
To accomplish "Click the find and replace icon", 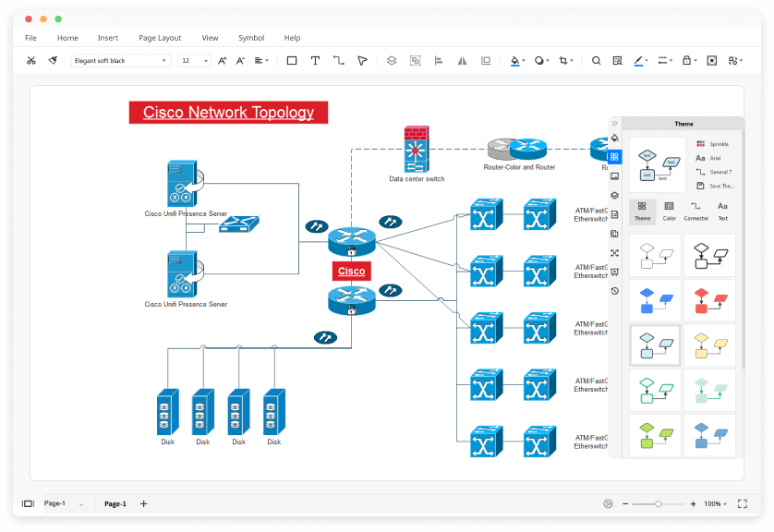I will [x=618, y=61].
